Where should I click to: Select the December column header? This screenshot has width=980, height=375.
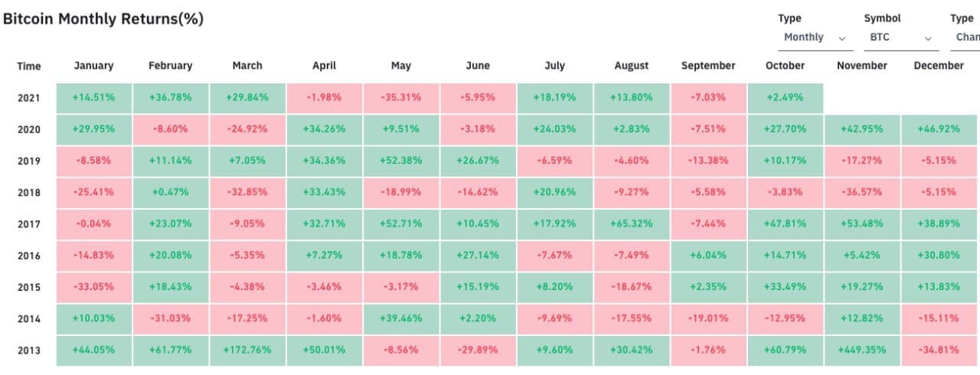[939, 66]
